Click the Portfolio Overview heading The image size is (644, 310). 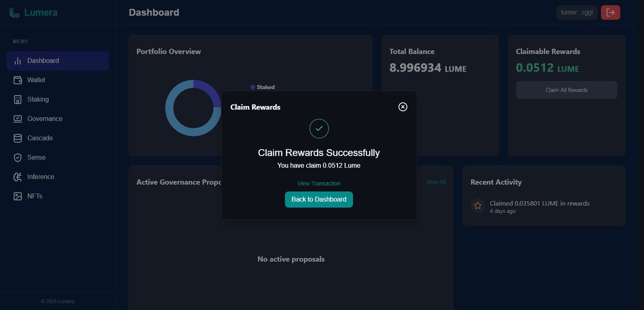(x=169, y=52)
